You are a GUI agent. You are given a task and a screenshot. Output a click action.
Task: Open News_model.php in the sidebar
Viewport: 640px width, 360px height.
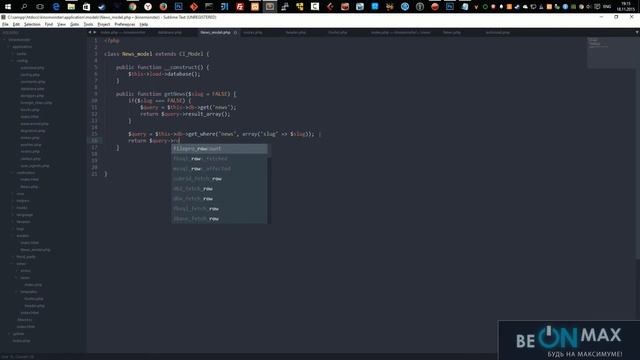click(35, 250)
